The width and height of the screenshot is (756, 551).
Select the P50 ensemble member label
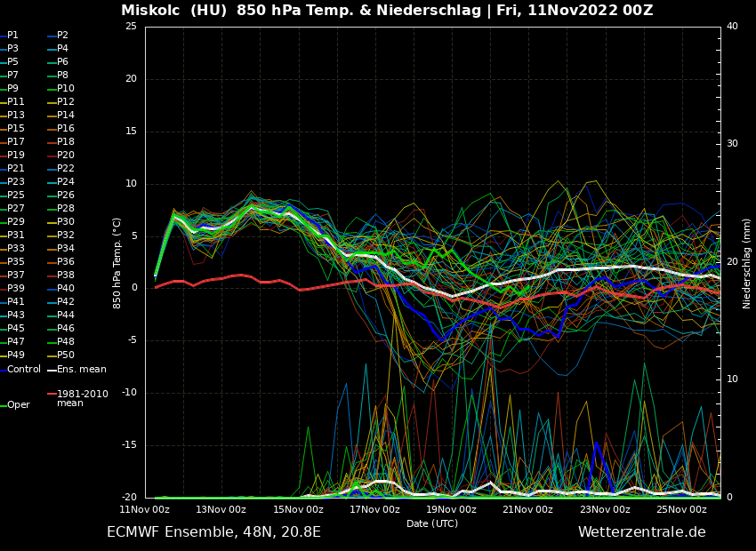[x=66, y=355]
